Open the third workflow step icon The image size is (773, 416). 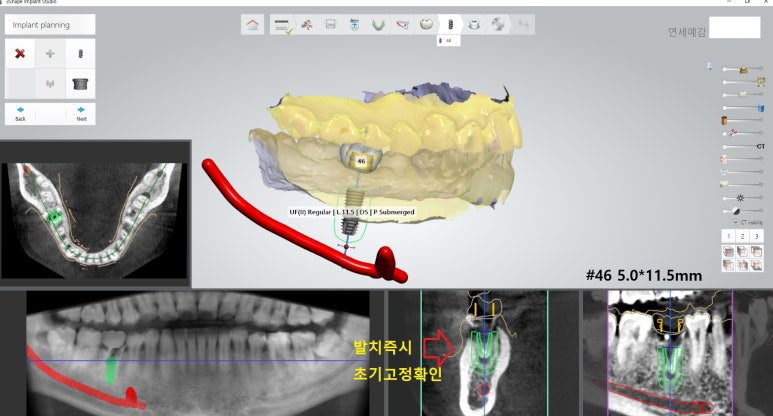tap(330, 25)
